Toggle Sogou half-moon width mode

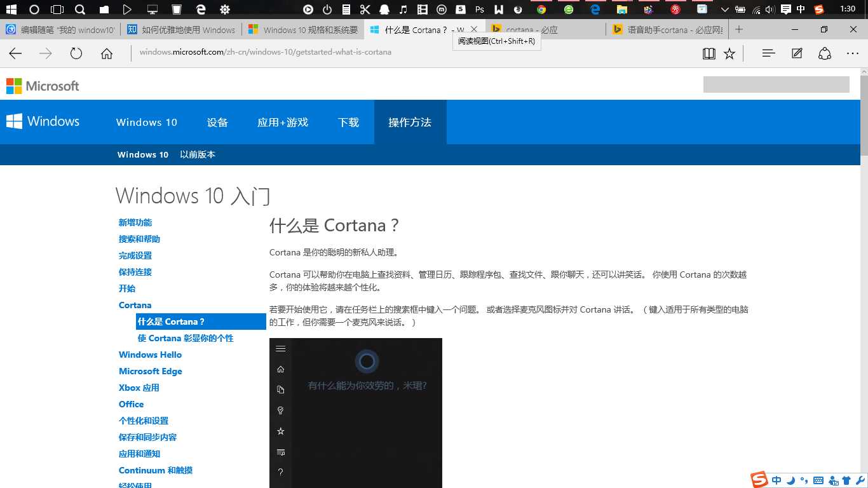point(791,480)
